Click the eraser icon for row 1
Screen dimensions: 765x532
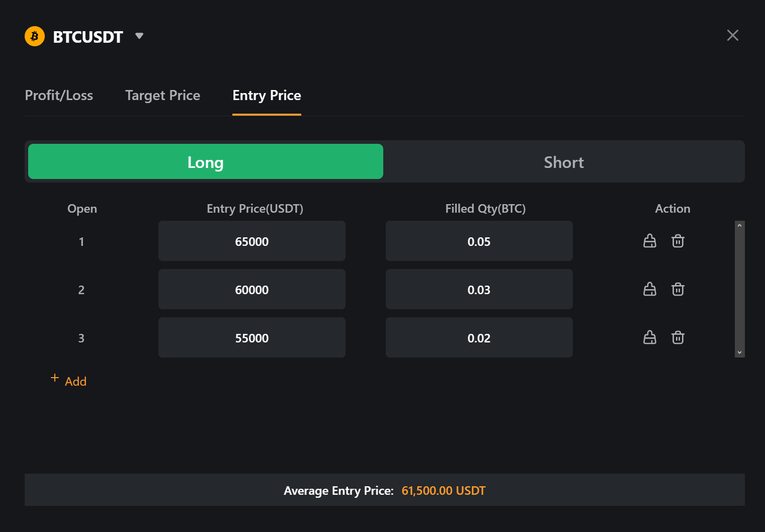tap(650, 241)
